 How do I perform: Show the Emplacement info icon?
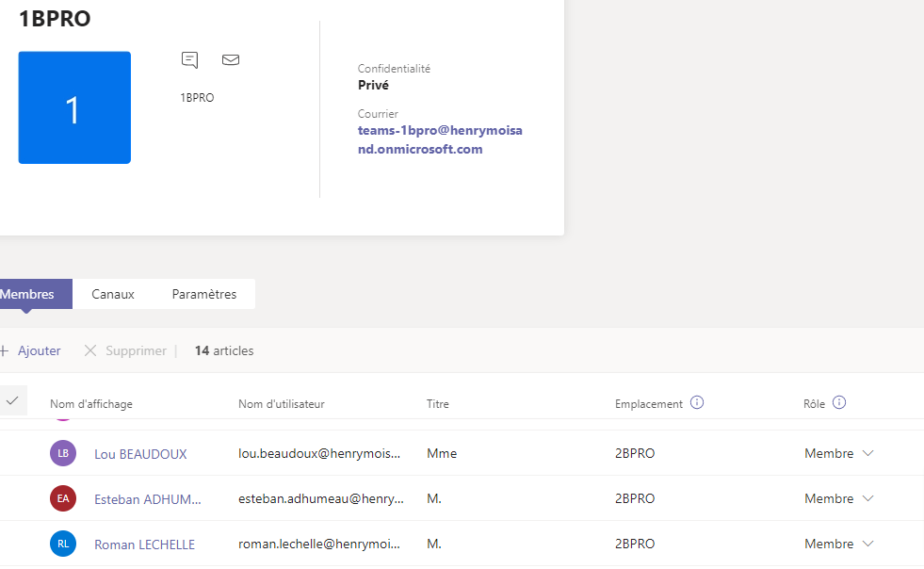coord(697,402)
